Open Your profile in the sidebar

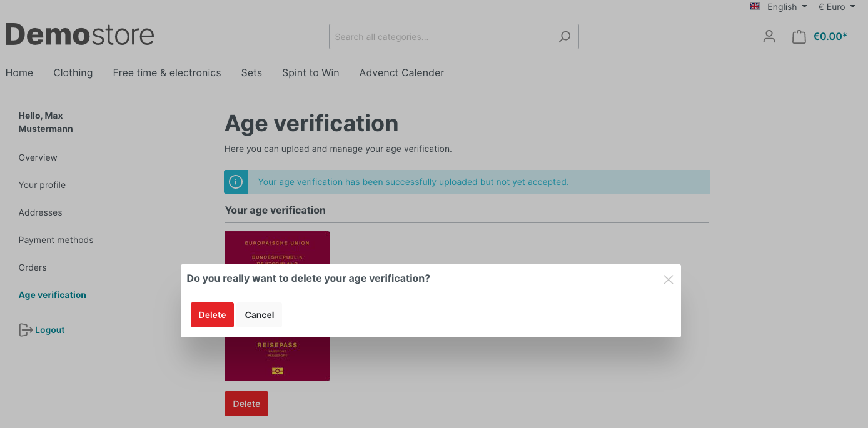tap(42, 185)
